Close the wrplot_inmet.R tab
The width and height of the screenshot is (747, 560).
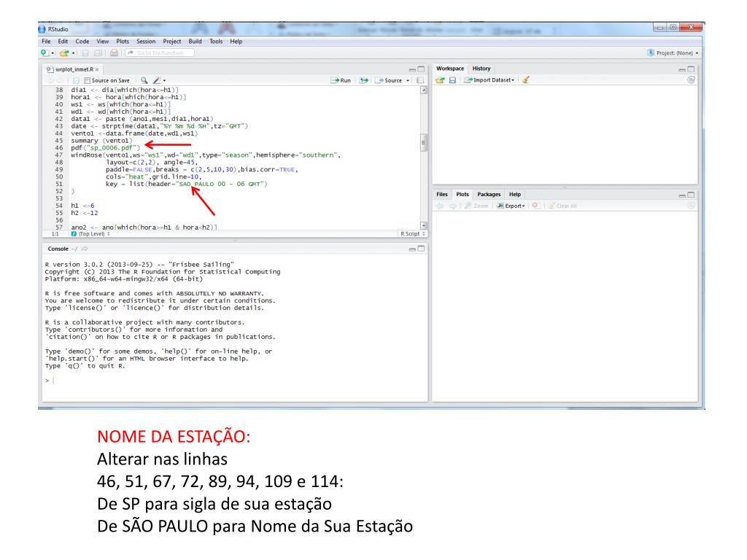(97, 69)
